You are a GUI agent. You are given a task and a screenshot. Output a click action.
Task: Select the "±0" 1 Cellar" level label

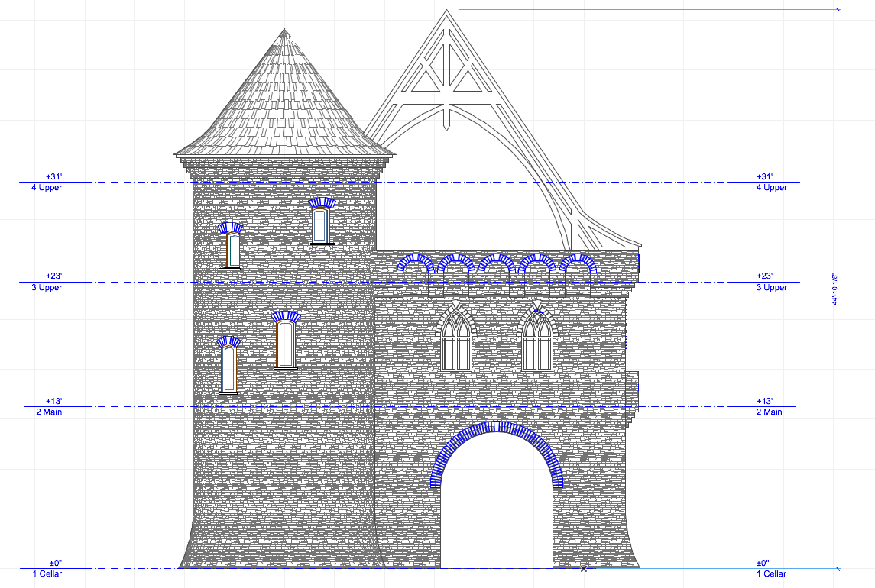tap(50, 567)
